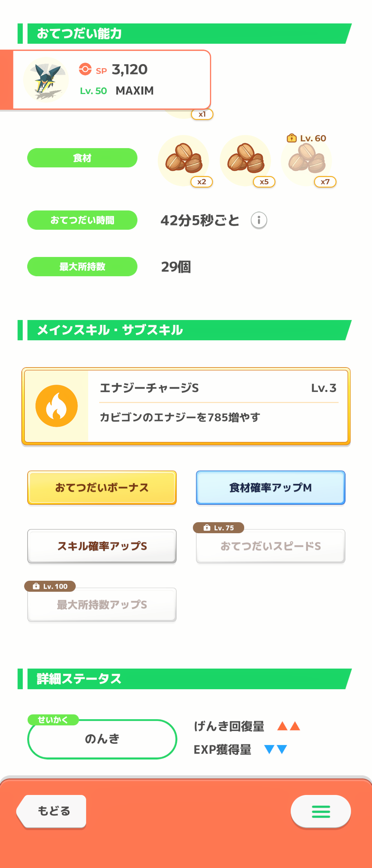Tap the 最大所持数 label pill
Viewport: 372px width, 868px height.
coord(82,267)
